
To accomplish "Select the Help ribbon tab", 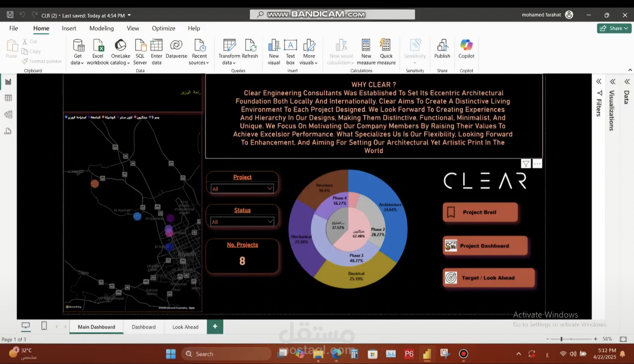I will point(194,28).
